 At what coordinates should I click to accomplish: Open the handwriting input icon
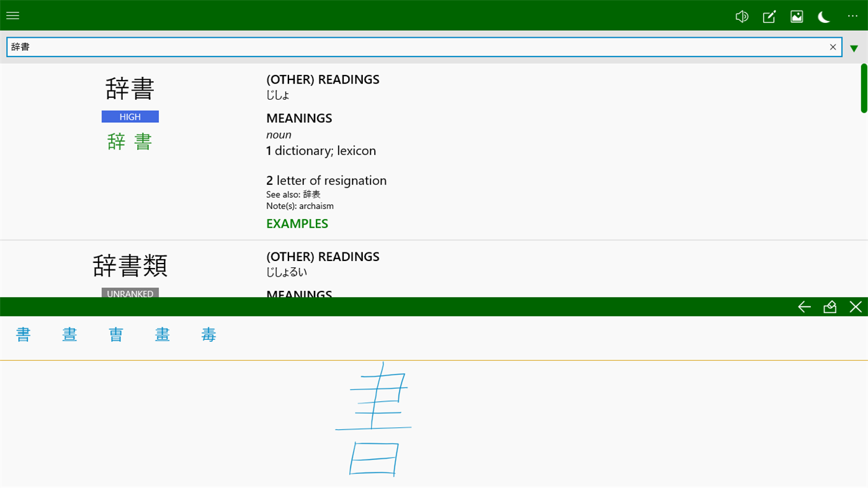(769, 17)
